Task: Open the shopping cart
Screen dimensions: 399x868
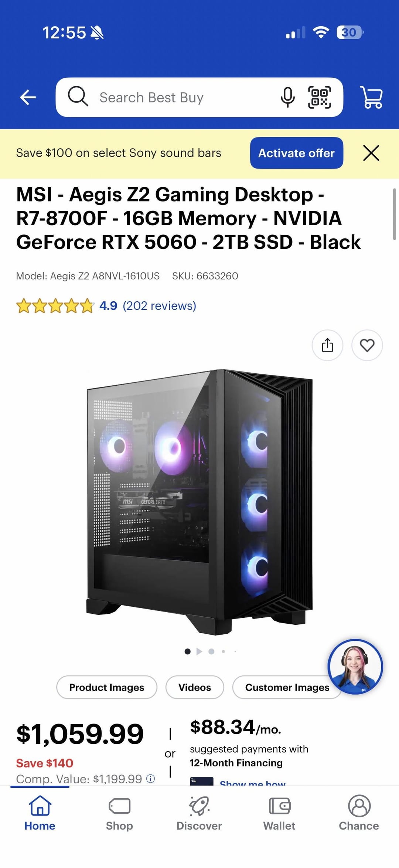Action: [371, 97]
